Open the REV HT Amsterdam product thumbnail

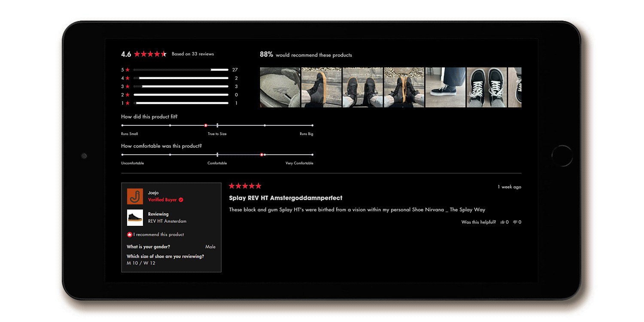point(135,218)
